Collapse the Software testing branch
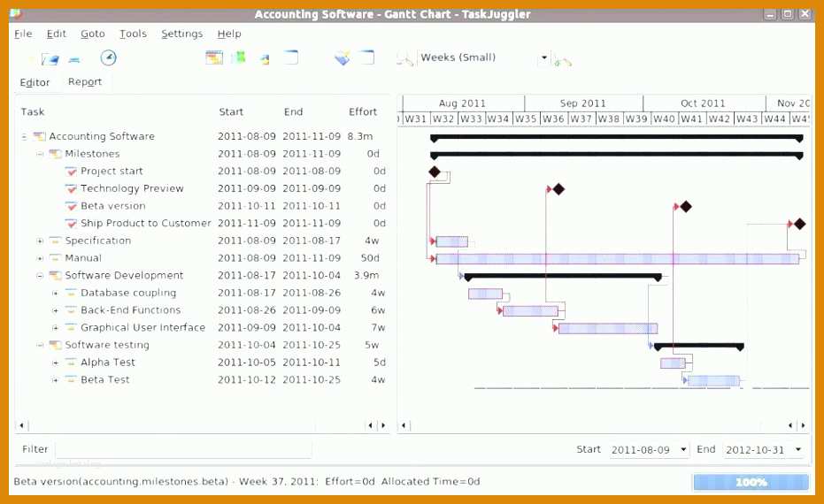Viewport: 824px width, 504px height. pyautogui.click(x=40, y=345)
